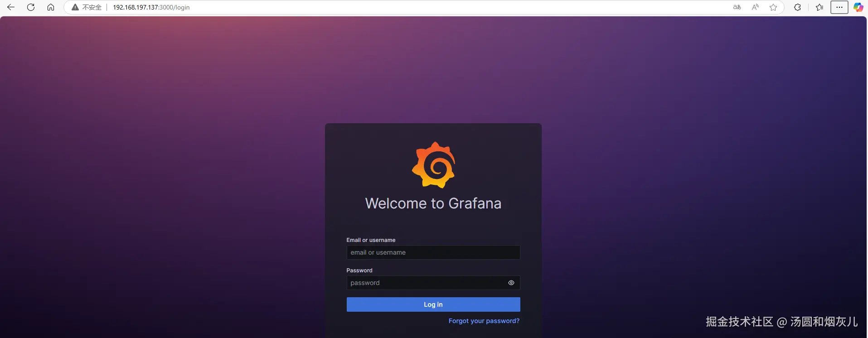Focus the email or username field

433,252
